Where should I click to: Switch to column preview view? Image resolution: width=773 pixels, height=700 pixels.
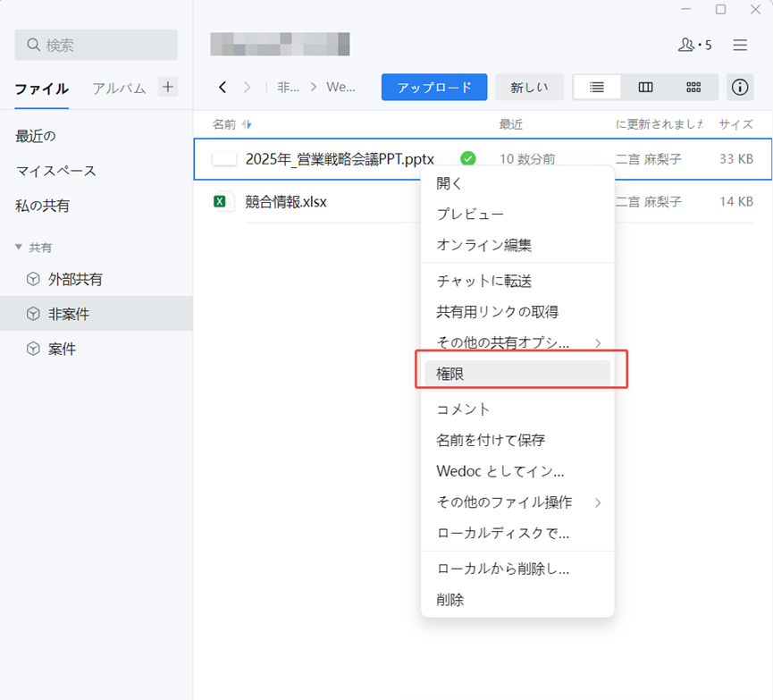tap(645, 87)
